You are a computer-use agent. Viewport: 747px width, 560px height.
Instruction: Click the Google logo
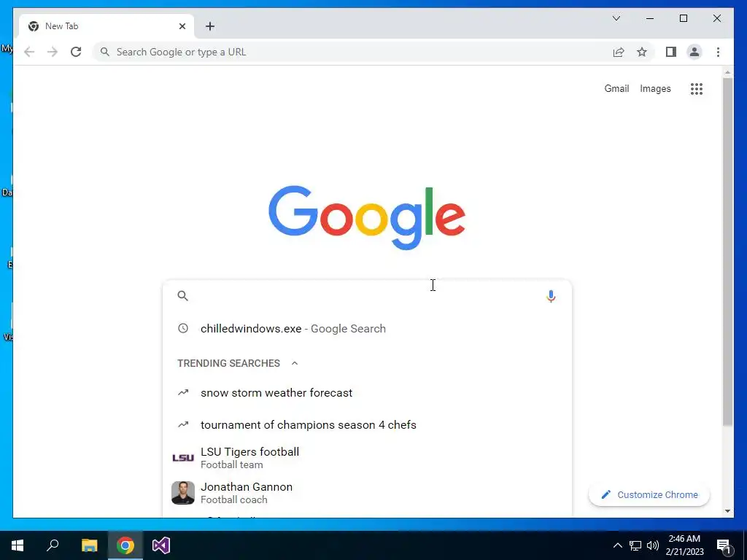[367, 217]
